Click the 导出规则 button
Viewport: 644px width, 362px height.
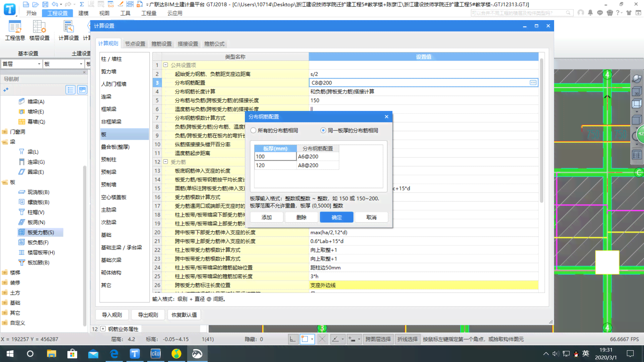coord(148,315)
